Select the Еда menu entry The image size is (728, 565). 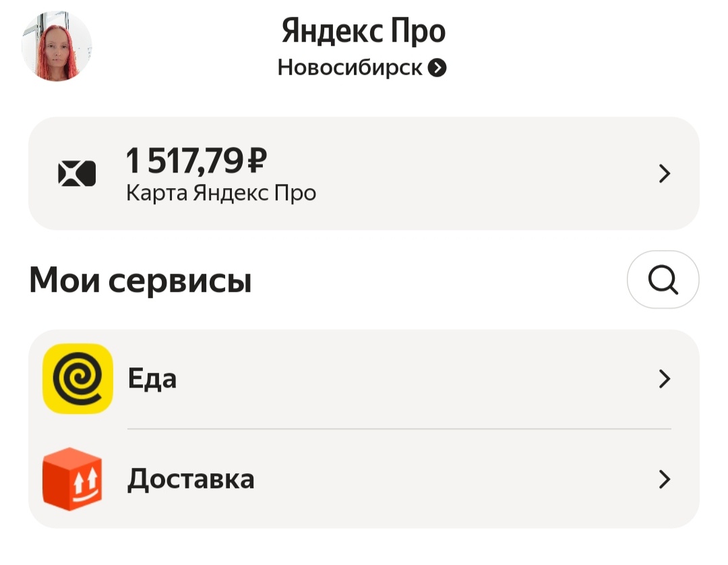(x=152, y=378)
